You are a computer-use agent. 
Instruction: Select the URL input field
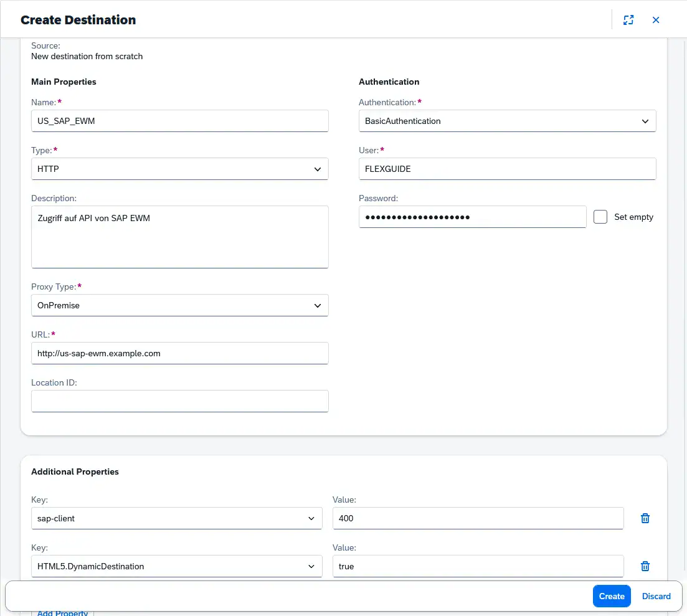[179, 353]
